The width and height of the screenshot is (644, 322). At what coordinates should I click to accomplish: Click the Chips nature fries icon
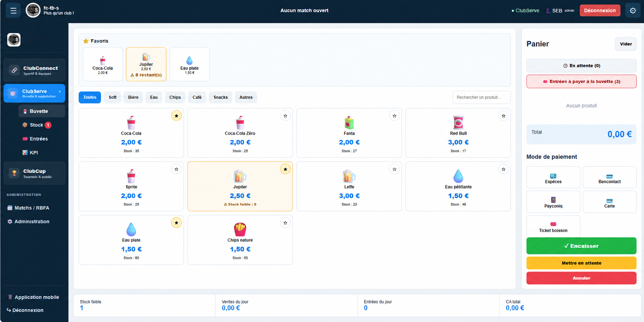[x=240, y=229]
